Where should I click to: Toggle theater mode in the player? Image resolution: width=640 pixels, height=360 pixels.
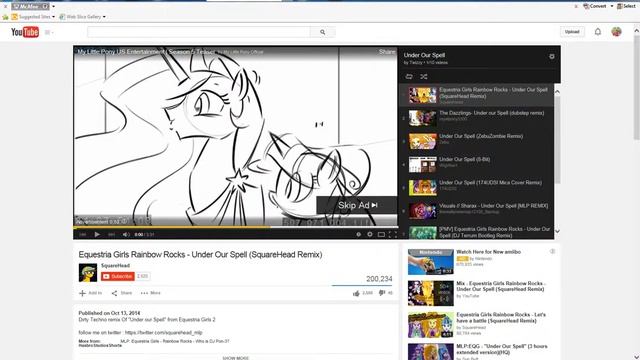pos(381,234)
